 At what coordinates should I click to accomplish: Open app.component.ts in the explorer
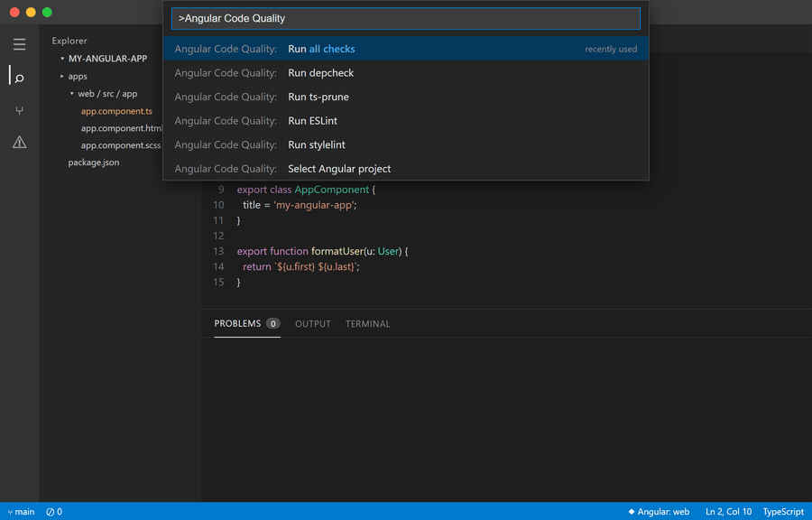point(116,111)
